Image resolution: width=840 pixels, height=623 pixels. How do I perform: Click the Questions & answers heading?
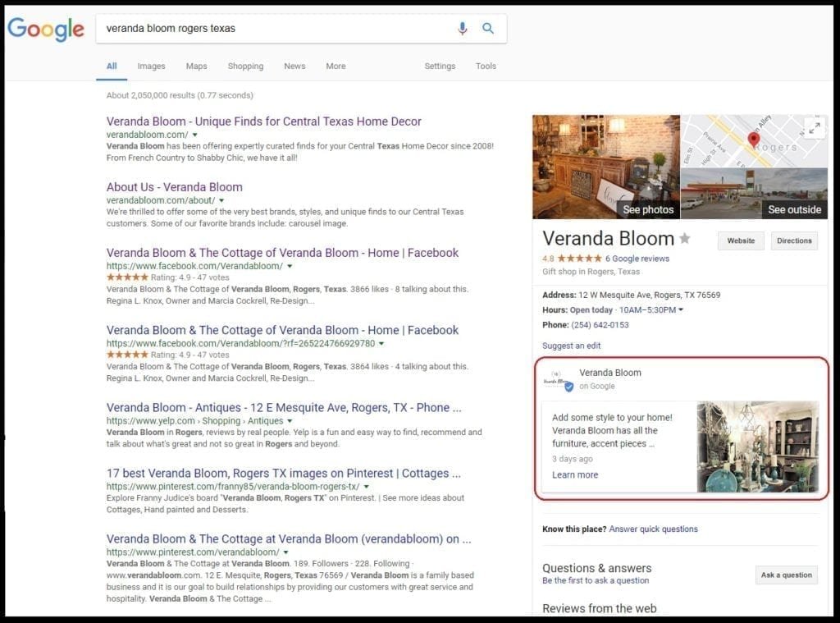[597, 568]
